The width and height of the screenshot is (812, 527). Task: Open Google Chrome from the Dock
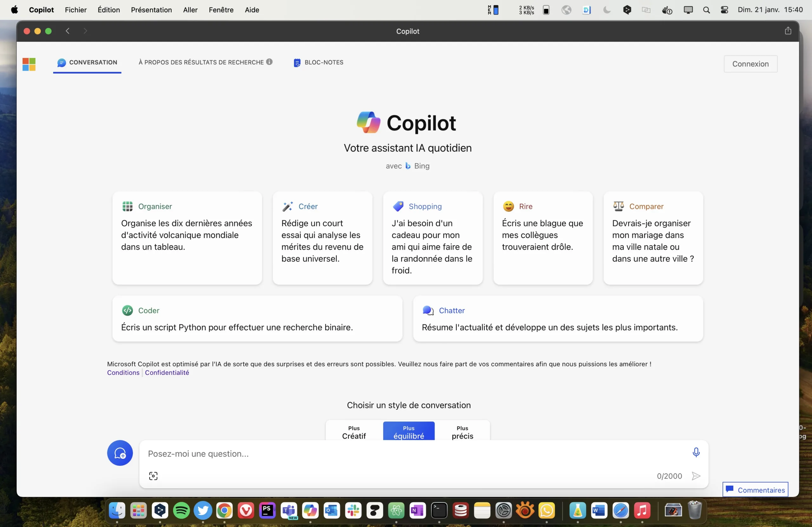(x=225, y=510)
